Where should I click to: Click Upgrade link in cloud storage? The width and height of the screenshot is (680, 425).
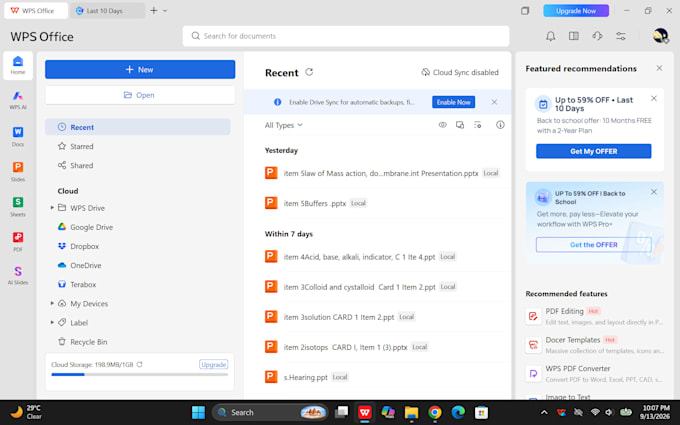213,364
